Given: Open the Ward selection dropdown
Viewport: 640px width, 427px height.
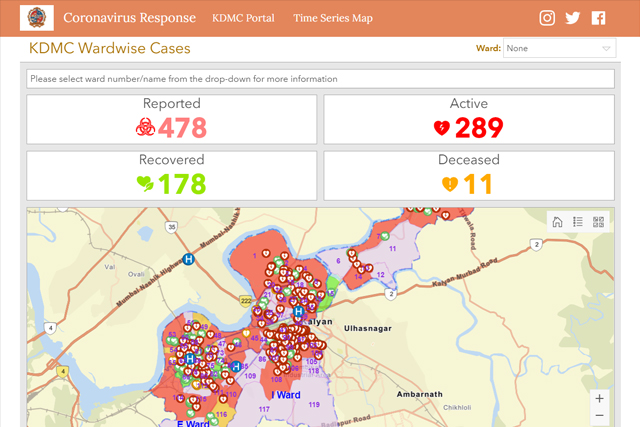Looking at the screenshot, I should pos(559,48).
